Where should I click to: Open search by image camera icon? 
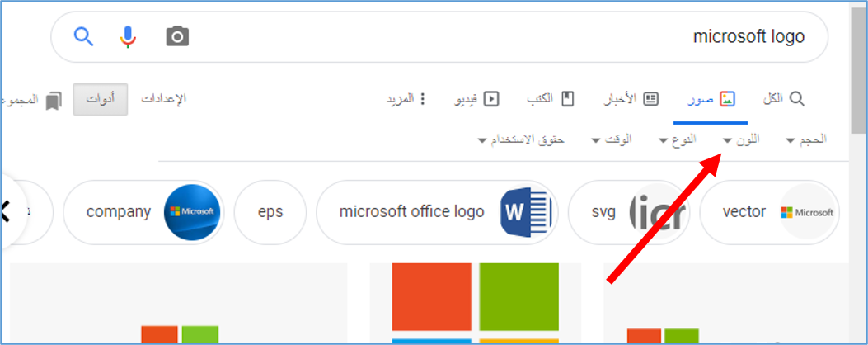point(177,37)
